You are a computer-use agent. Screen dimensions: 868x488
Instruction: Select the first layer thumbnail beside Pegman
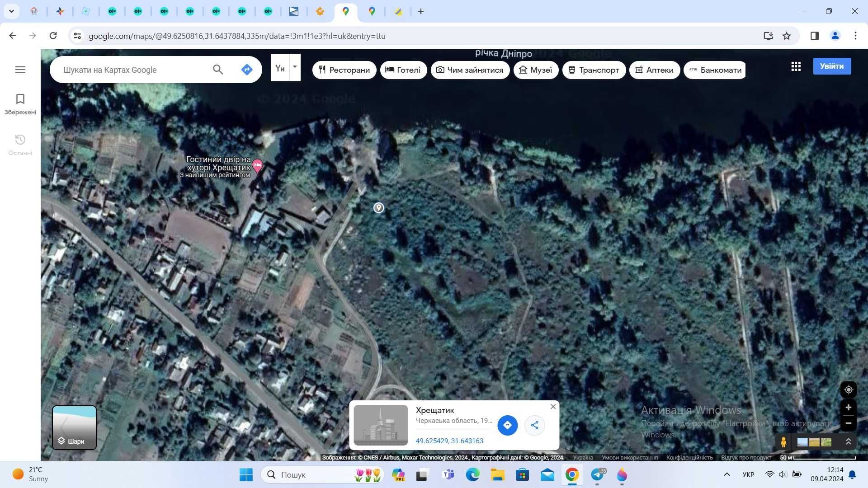pyautogui.click(x=802, y=442)
